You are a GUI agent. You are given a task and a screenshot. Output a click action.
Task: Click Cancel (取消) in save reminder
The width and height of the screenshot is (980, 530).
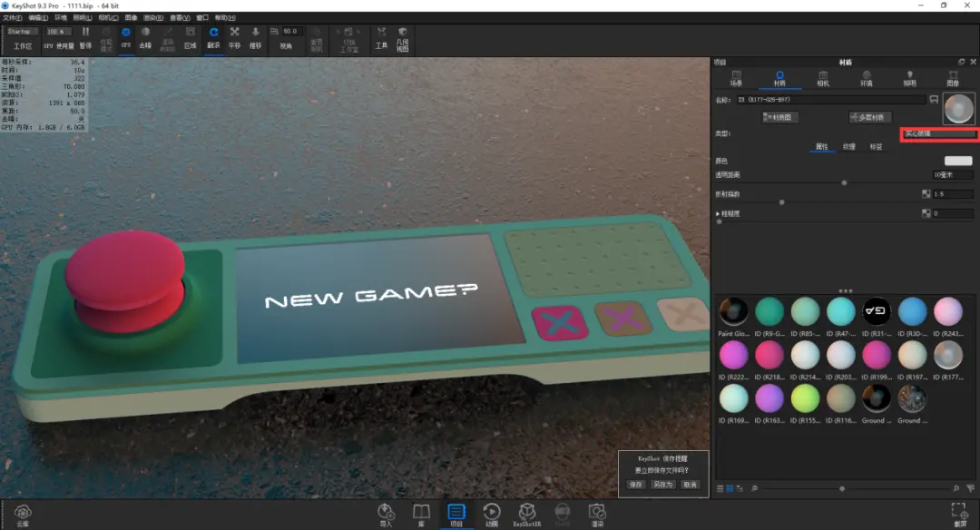690,485
